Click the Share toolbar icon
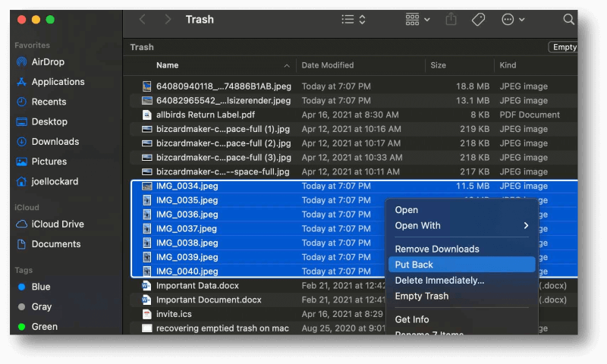Screen dimensions: 607x364 click(451, 20)
